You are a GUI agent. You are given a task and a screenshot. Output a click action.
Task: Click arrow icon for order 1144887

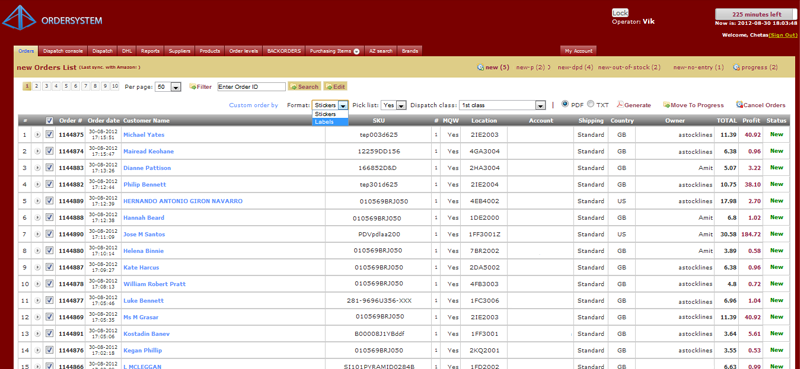click(x=37, y=267)
